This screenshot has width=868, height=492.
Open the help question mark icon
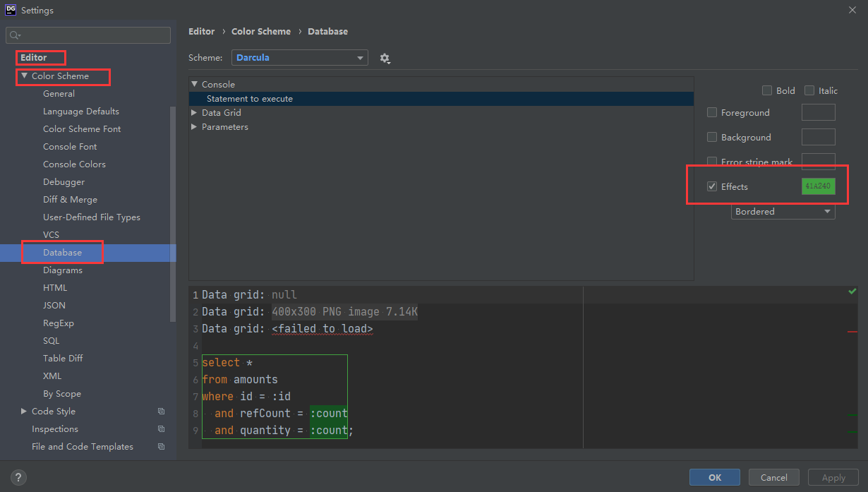click(18, 477)
